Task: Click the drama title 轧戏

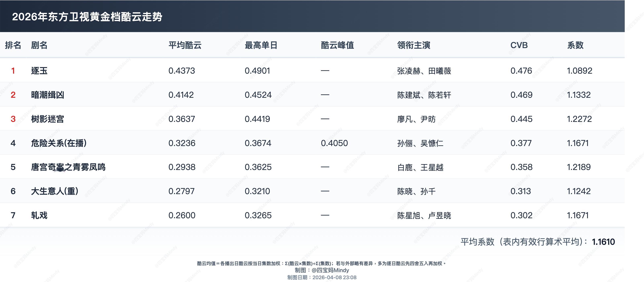Action: pos(39,215)
